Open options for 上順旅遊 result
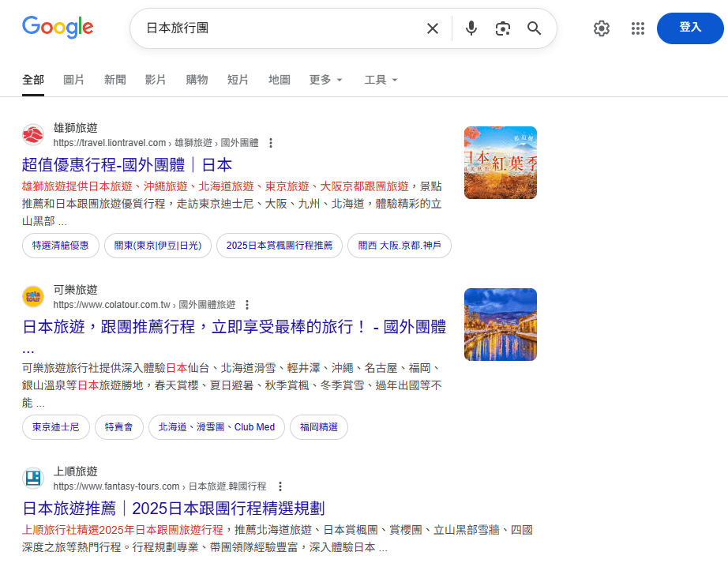 280,486
